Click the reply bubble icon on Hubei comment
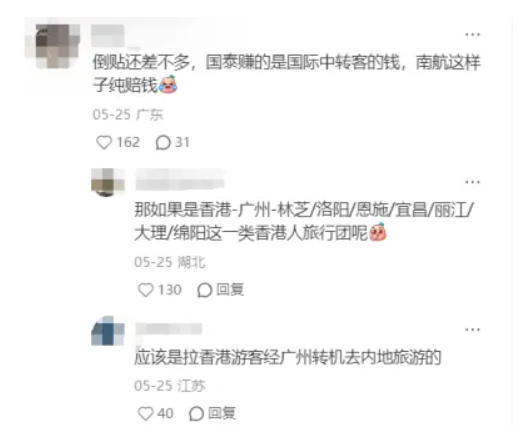519x426 pixels. click(204, 290)
